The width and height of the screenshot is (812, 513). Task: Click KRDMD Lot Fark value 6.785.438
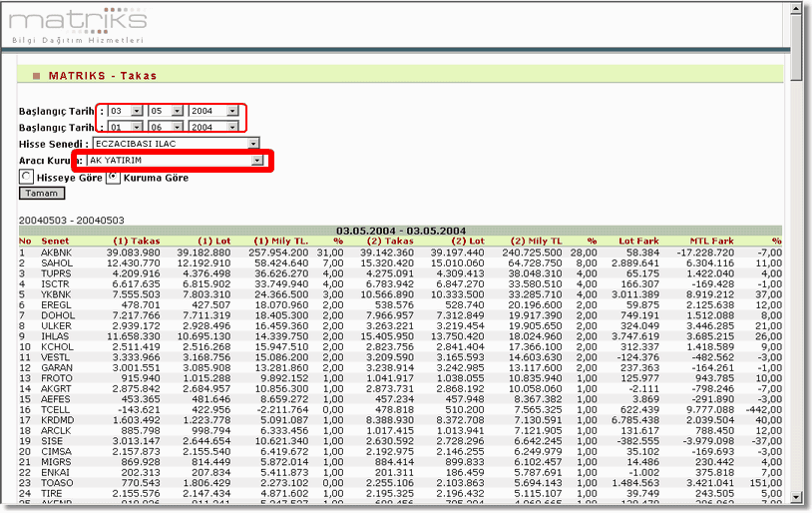coord(635,420)
